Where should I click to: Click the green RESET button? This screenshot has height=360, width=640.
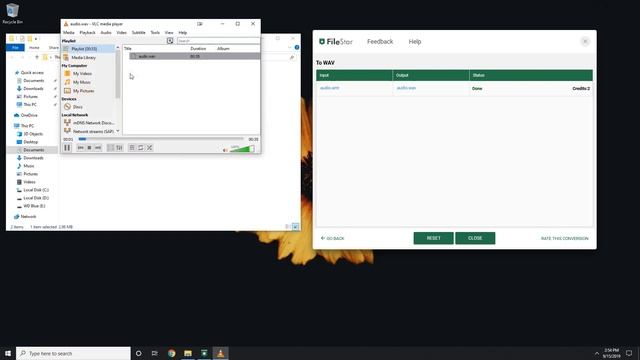click(433, 238)
